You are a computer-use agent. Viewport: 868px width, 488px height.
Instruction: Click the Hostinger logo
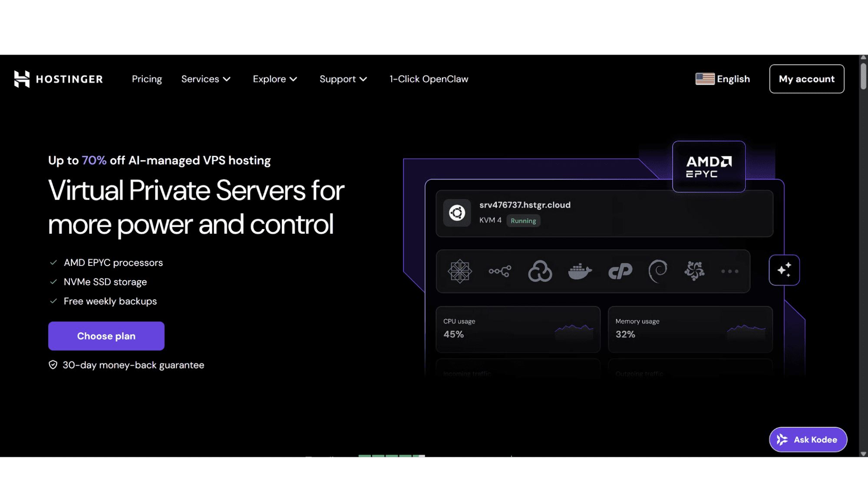click(x=58, y=79)
